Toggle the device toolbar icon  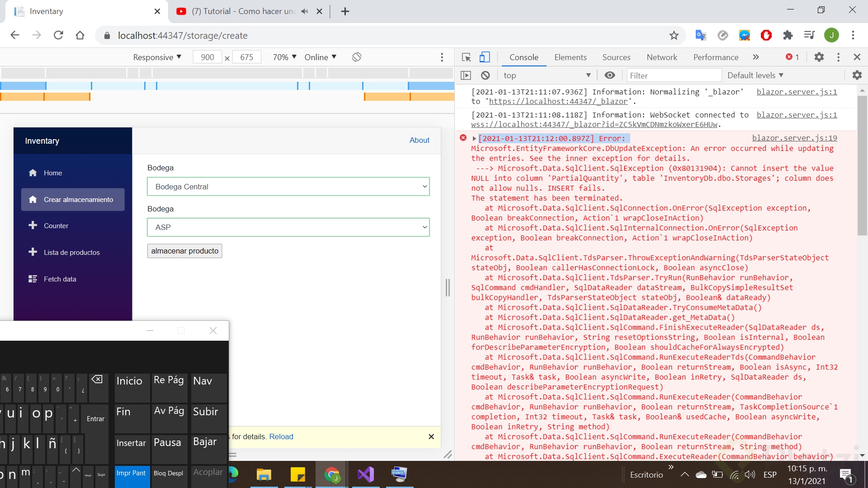click(x=484, y=57)
